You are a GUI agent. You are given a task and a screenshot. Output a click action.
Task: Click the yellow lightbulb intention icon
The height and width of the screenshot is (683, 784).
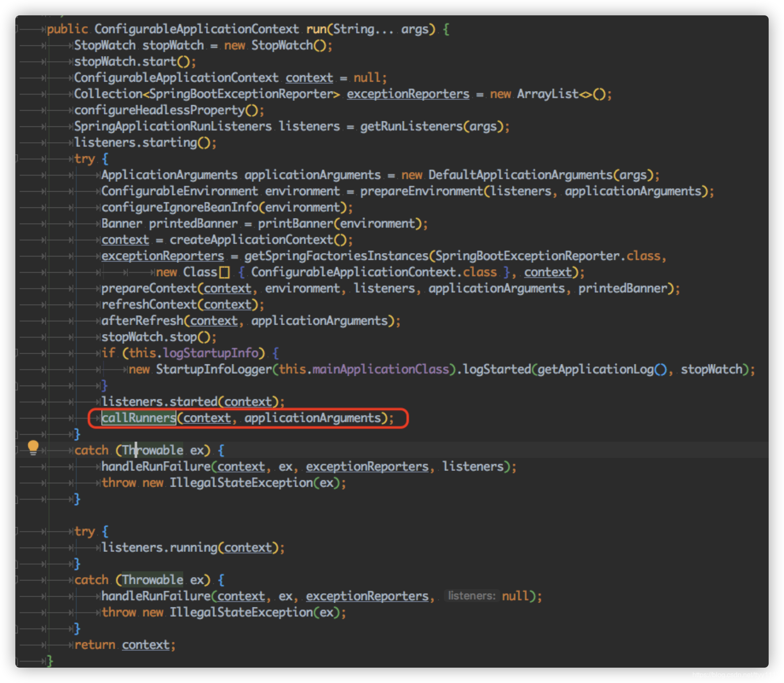(33, 448)
